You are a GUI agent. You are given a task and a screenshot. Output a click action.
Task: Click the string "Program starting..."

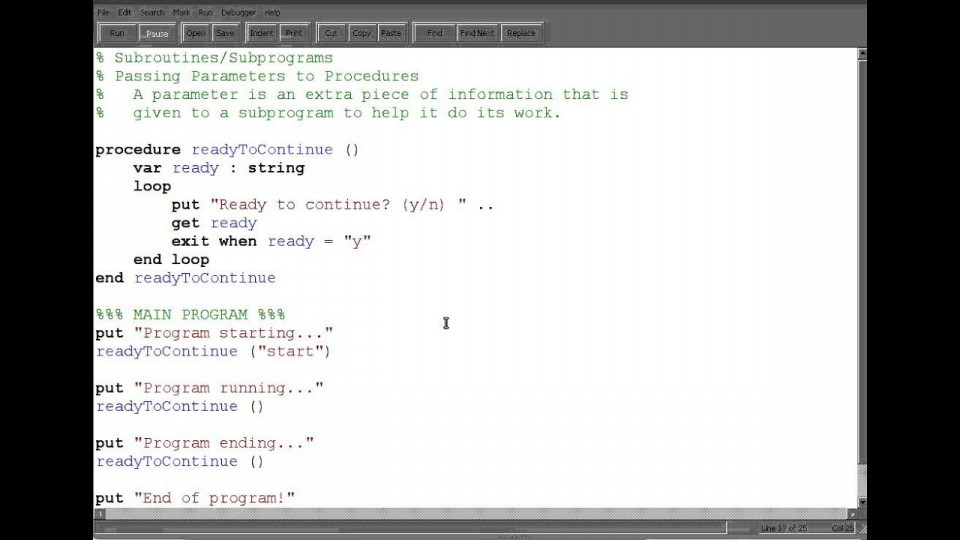[233, 333]
